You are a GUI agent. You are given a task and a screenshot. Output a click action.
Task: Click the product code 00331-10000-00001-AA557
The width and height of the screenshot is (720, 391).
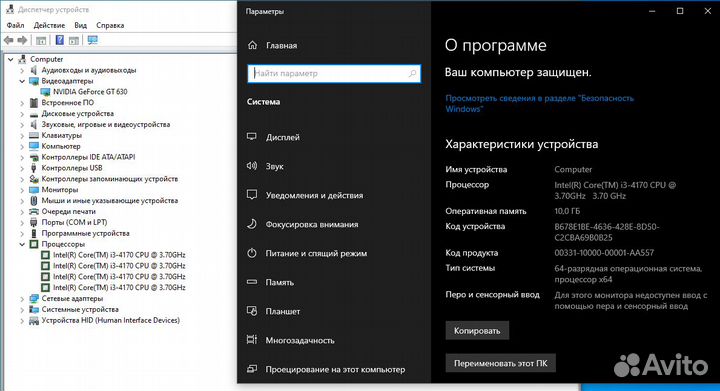[604, 253]
